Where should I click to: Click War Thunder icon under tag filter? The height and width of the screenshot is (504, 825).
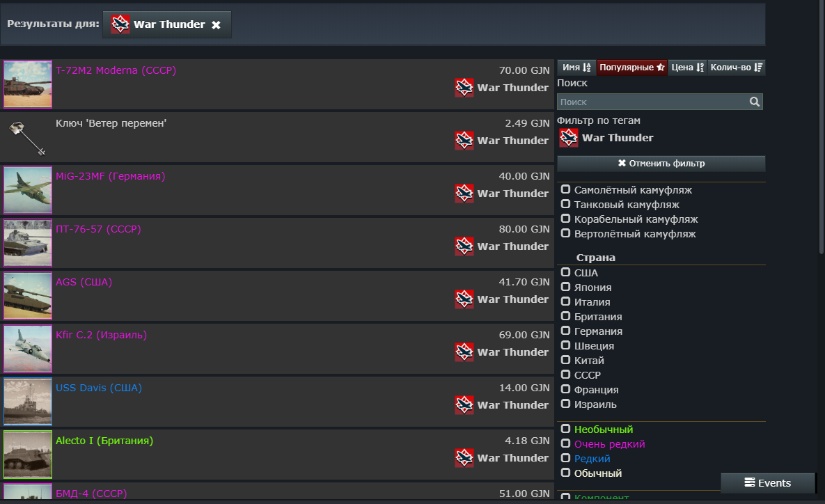click(568, 138)
